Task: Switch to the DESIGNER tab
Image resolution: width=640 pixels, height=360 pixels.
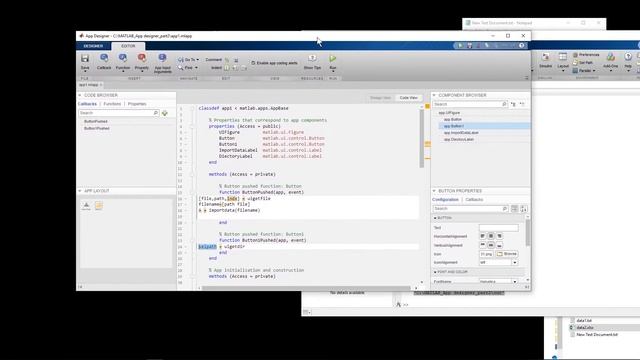Action: 93,46
